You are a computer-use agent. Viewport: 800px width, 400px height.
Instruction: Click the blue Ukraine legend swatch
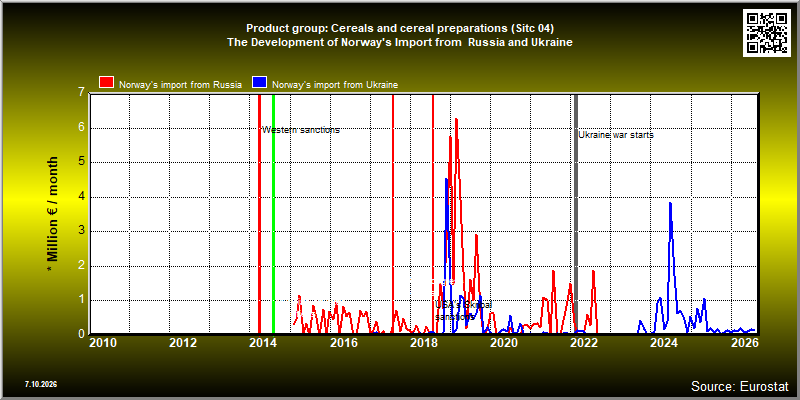(x=260, y=83)
